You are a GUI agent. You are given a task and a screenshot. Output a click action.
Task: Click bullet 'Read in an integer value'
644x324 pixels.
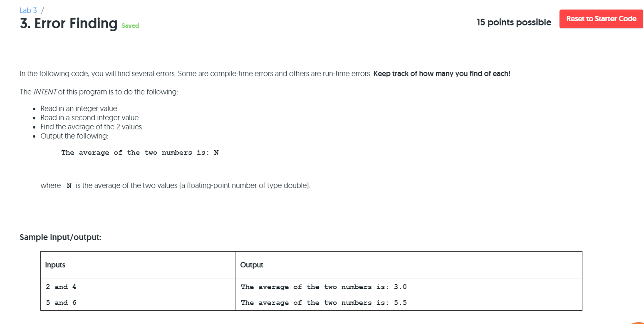pos(79,109)
